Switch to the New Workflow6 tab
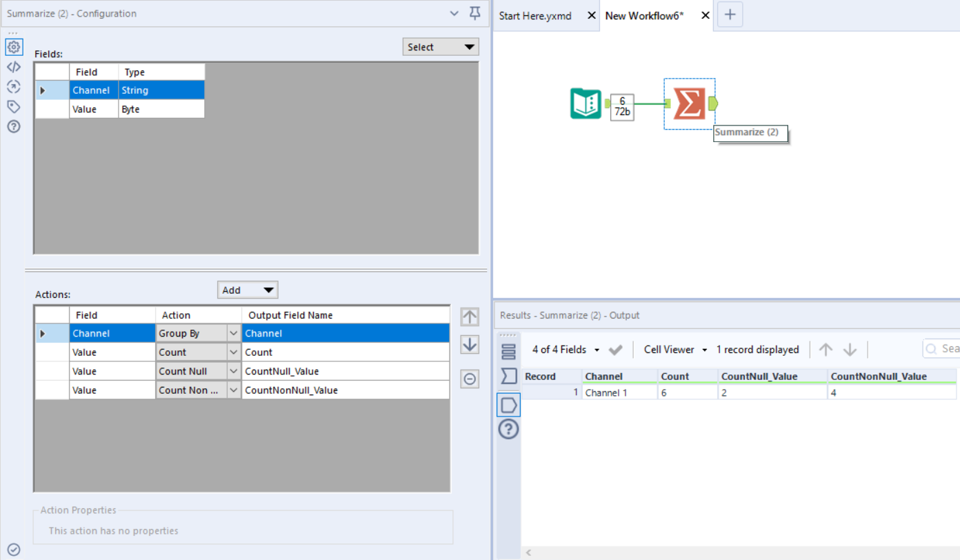Image resolution: width=960 pixels, height=560 pixels. point(643,15)
